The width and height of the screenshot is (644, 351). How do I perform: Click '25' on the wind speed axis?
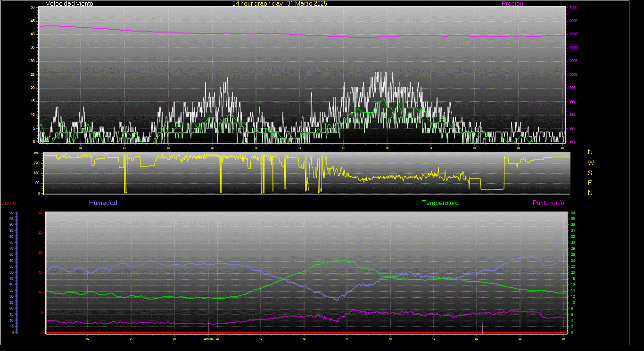pyautogui.click(x=33, y=74)
